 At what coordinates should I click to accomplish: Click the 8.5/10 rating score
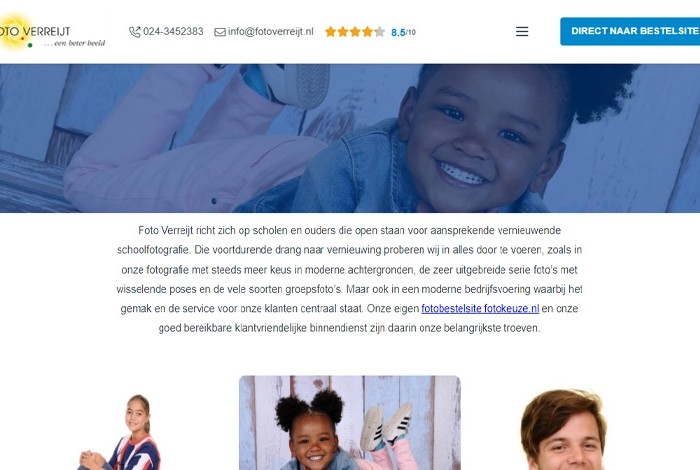[x=403, y=32]
